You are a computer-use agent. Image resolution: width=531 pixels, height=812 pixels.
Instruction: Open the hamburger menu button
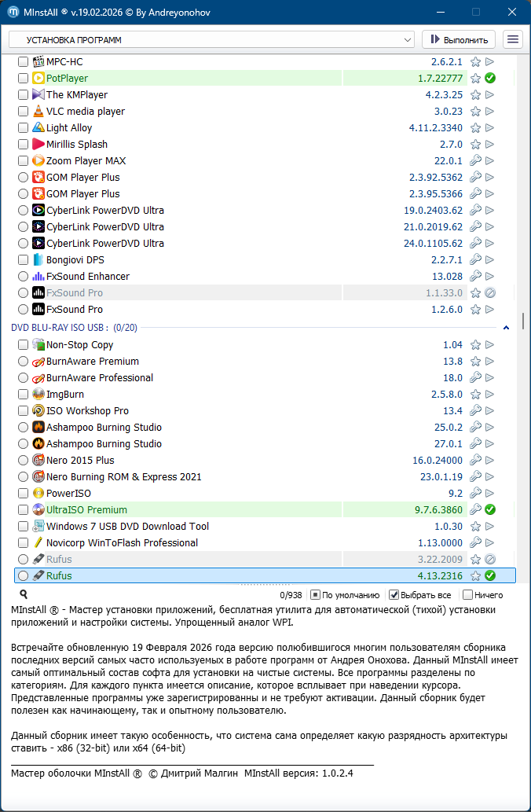point(513,39)
